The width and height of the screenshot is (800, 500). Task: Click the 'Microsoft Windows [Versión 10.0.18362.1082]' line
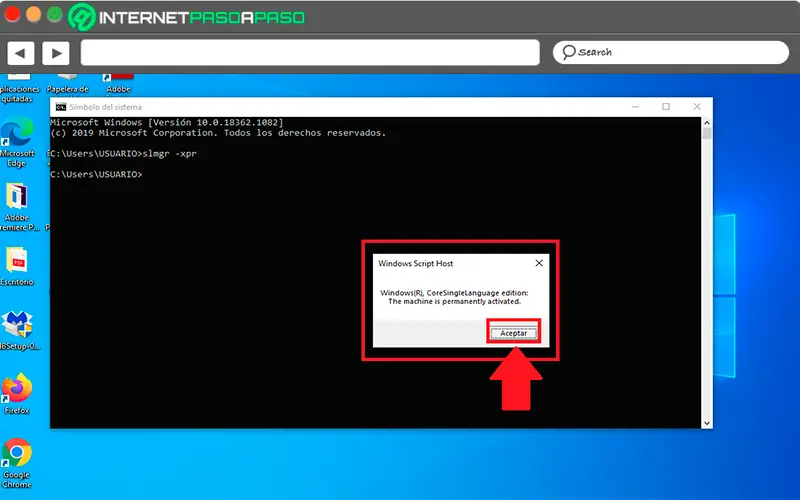point(166,122)
